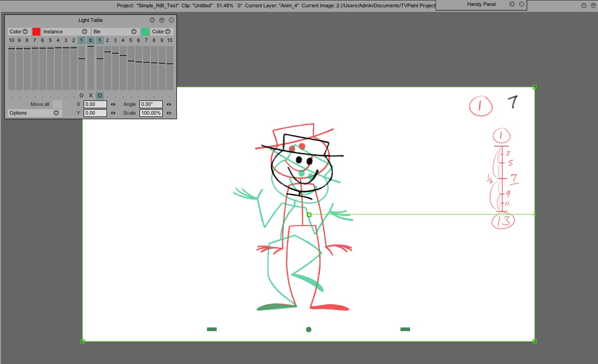Click the Scale input field
Image resolution: width=598 pixels, height=364 pixels.
[151, 113]
